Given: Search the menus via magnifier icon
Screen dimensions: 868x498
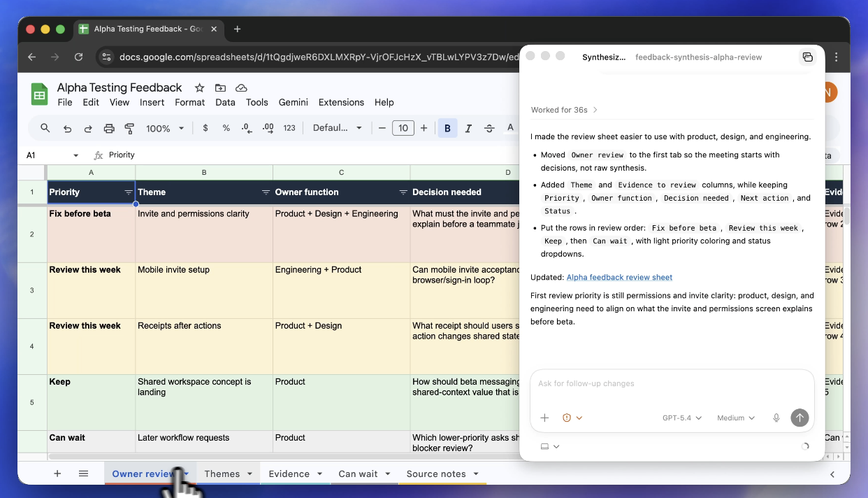Looking at the screenshot, I should (45, 128).
